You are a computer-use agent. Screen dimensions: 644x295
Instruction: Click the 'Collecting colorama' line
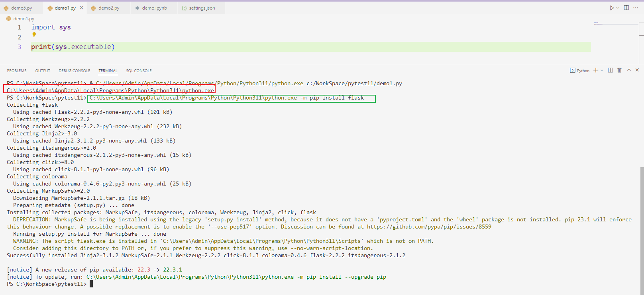pos(37,177)
